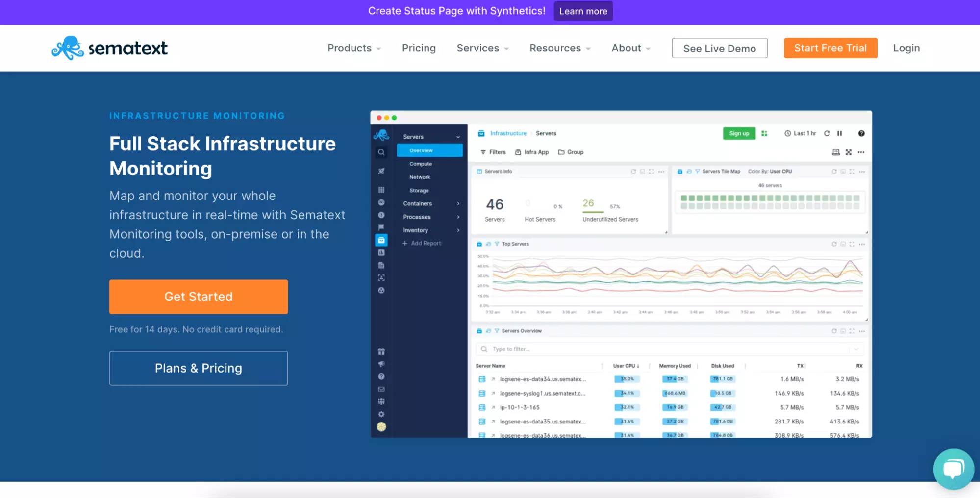Image resolution: width=980 pixels, height=498 pixels.
Task: Click the Memory Used column header
Action: click(675, 366)
